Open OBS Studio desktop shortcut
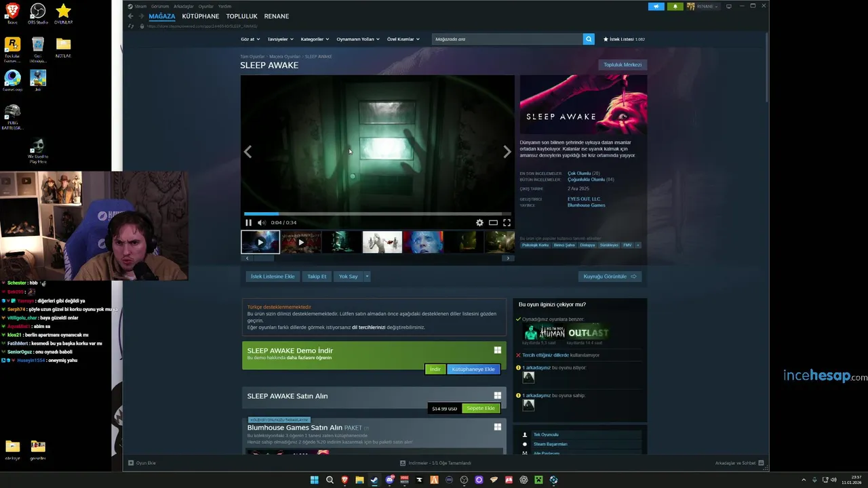This screenshot has height=488, width=868. 37,13
